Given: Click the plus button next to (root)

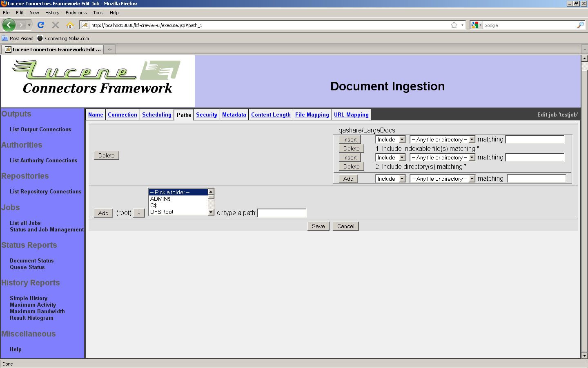Looking at the screenshot, I should click(139, 213).
